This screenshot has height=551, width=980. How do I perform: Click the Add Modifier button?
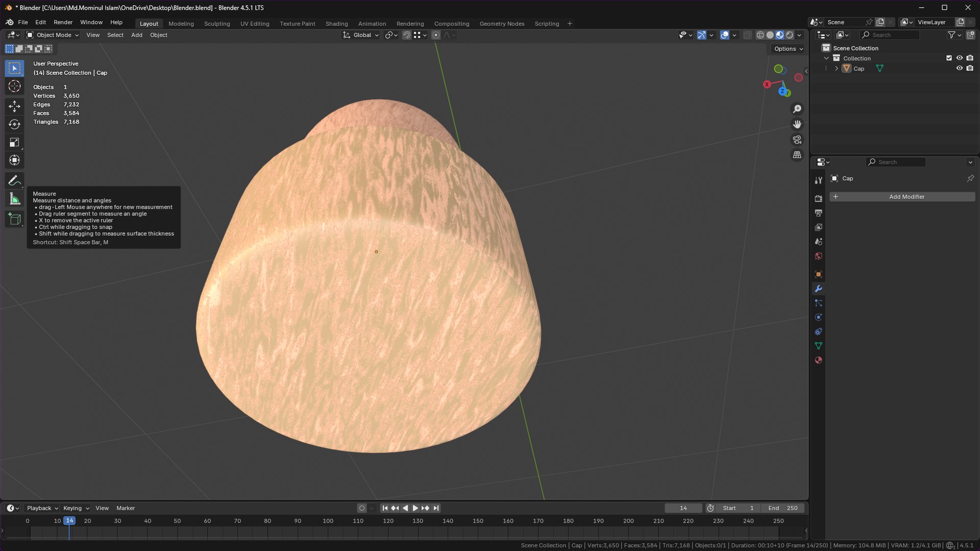(902, 197)
